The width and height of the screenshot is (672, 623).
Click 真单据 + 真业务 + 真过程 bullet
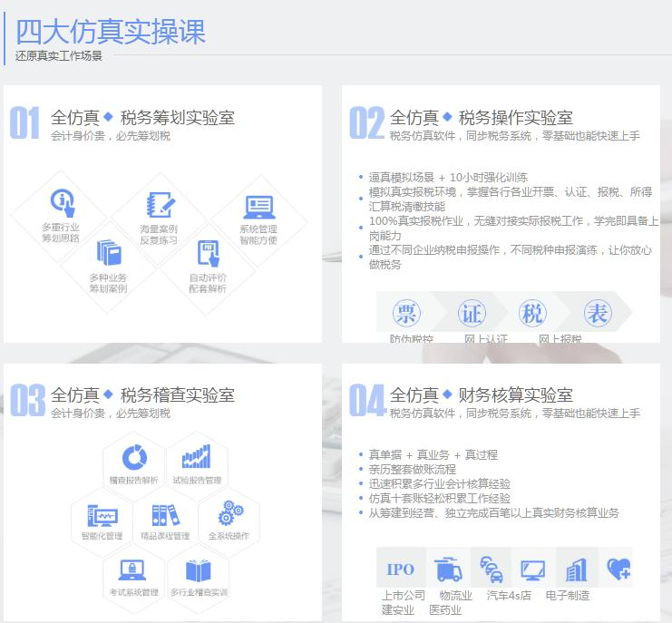tap(433, 454)
